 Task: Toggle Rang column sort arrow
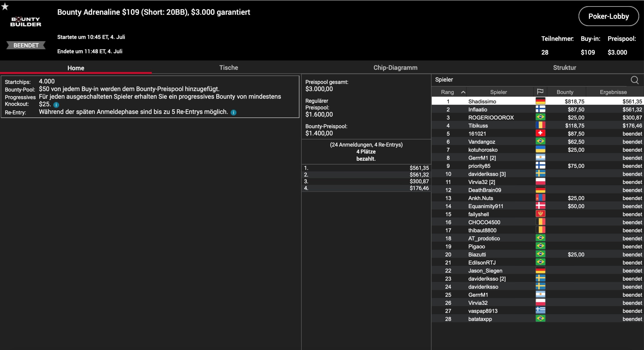(x=463, y=92)
